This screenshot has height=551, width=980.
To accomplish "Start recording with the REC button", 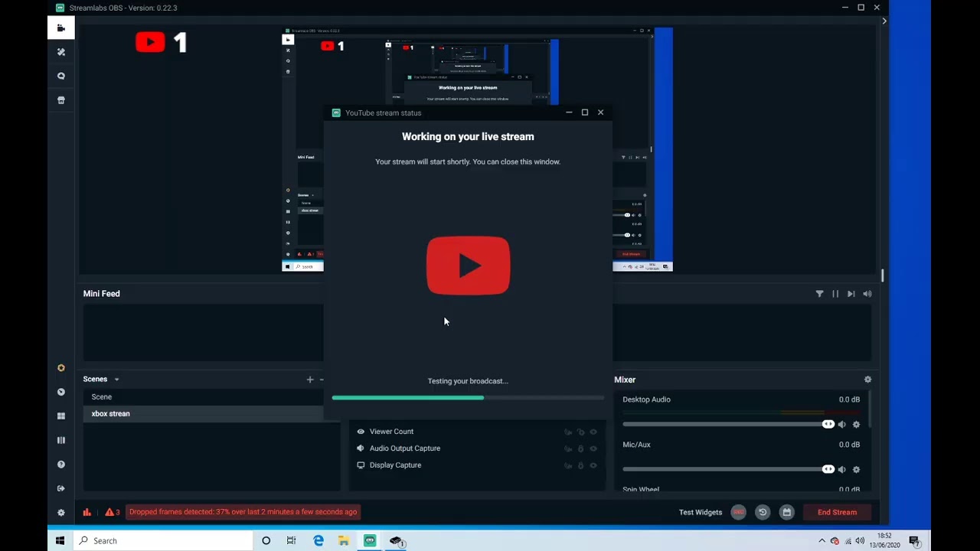I will pyautogui.click(x=738, y=513).
